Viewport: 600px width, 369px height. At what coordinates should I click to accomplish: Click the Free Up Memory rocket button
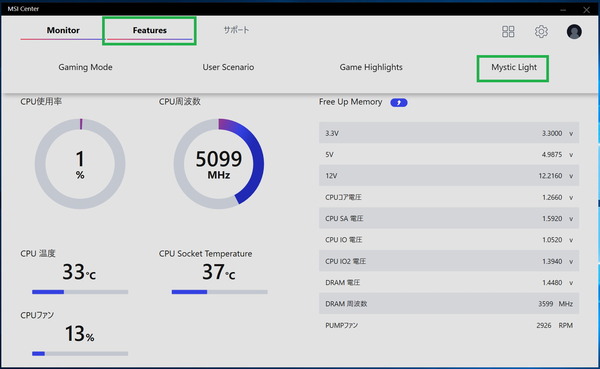point(399,102)
